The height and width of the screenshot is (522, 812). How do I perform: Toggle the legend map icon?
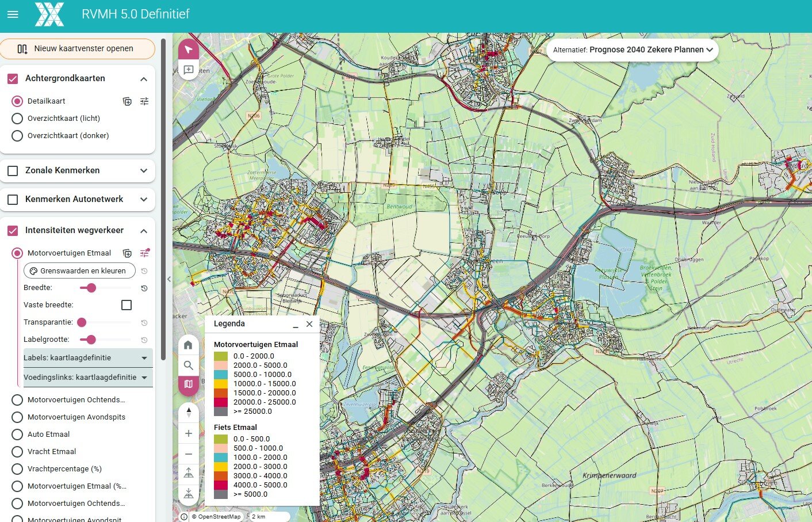188,384
